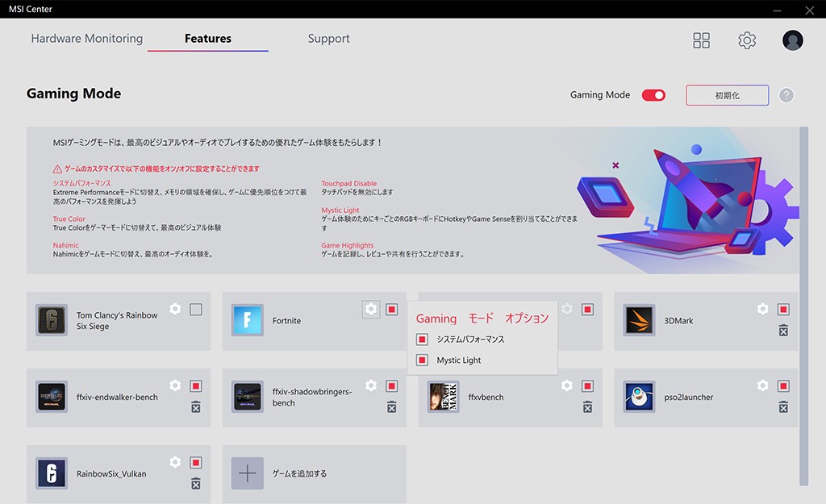The width and height of the screenshot is (826, 504).
Task: Enable checkbox for Tom Clancy's Rainbow Six Siege
Action: pos(195,309)
